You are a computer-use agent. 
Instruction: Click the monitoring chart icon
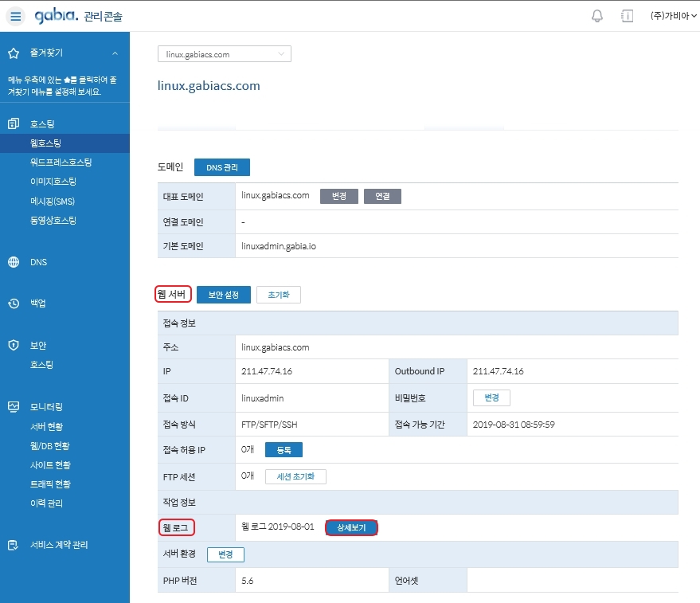point(14,406)
